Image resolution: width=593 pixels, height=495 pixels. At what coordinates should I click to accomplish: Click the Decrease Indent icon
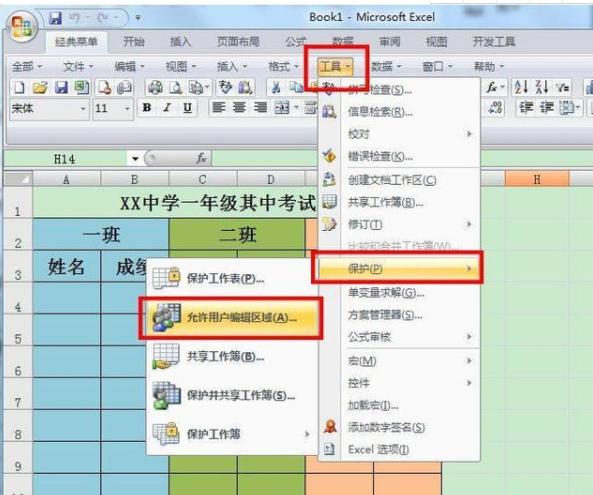point(526,108)
